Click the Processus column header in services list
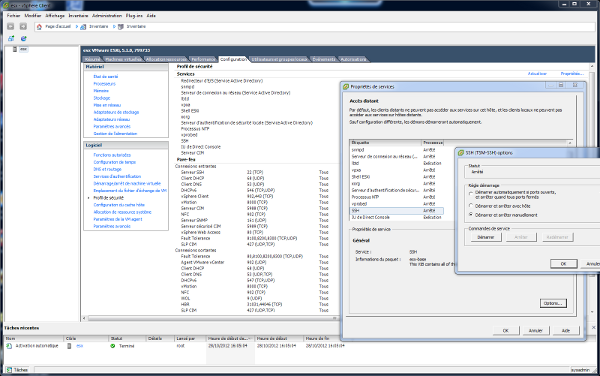The image size is (600, 376). [x=433, y=143]
